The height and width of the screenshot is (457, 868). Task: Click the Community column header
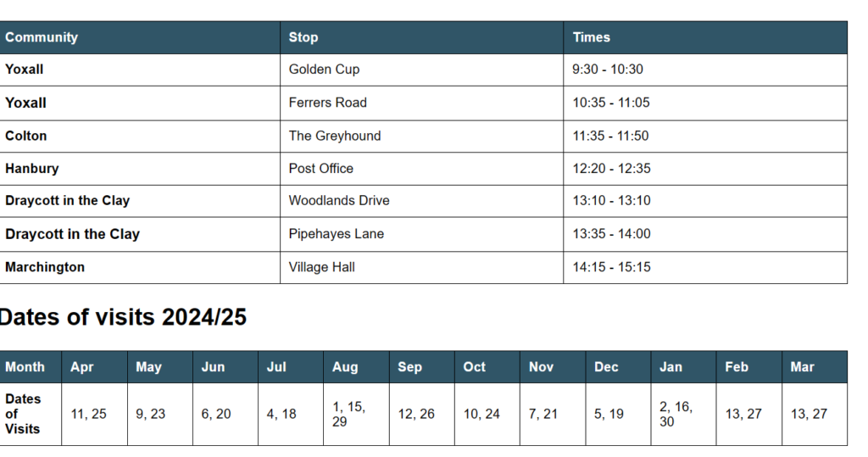pyautogui.click(x=140, y=37)
